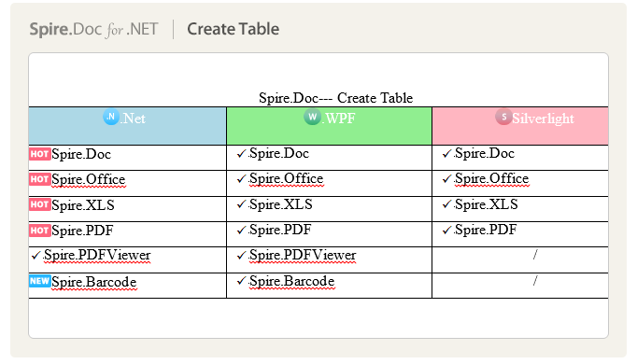The height and width of the screenshot is (364, 637).
Task: Select 'Spire.Office' text in Silverlight column
Action: 492,178
